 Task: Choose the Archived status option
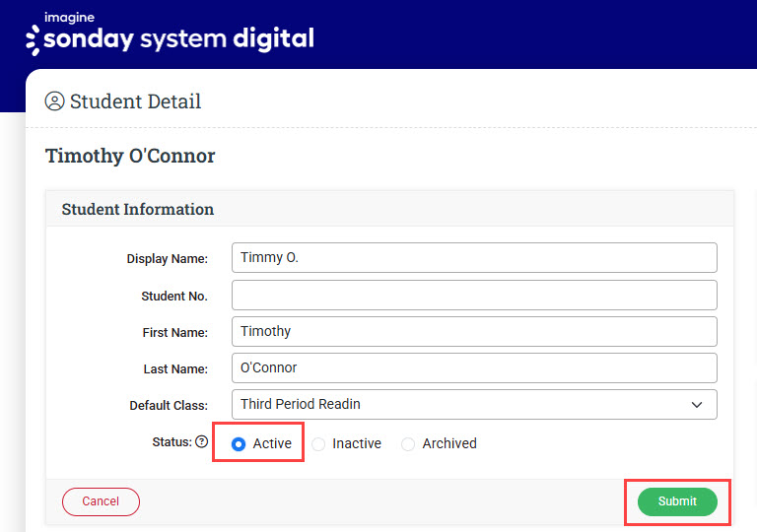pyautogui.click(x=408, y=444)
